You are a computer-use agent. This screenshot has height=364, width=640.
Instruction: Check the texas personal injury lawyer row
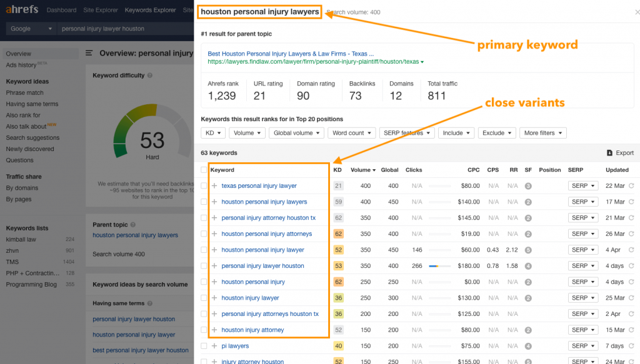[204, 185]
